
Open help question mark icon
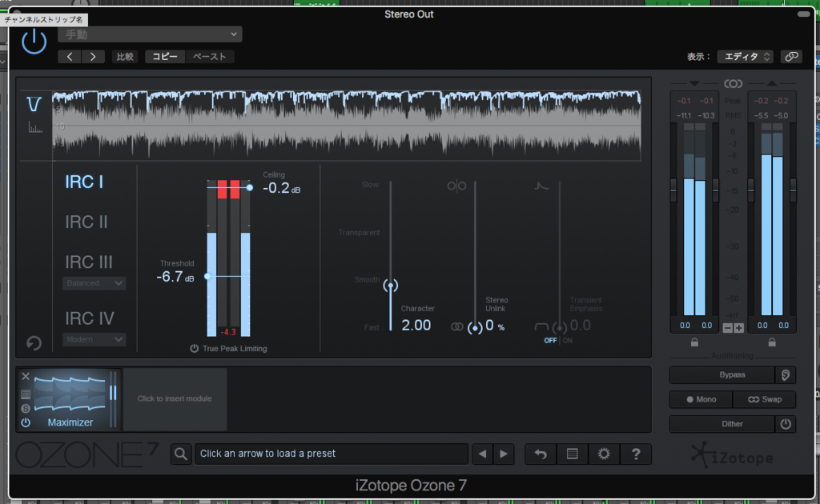(636, 454)
